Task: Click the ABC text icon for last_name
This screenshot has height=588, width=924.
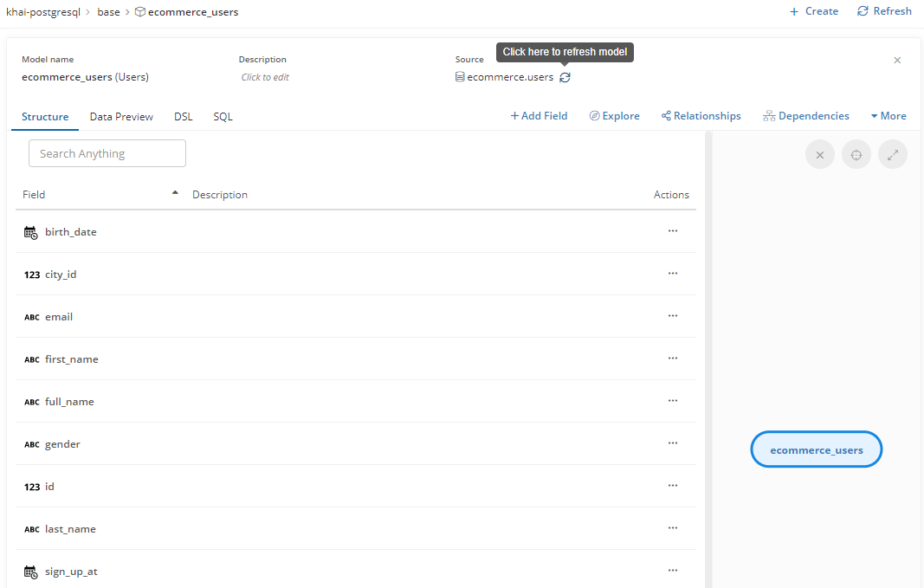Action: 32,529
